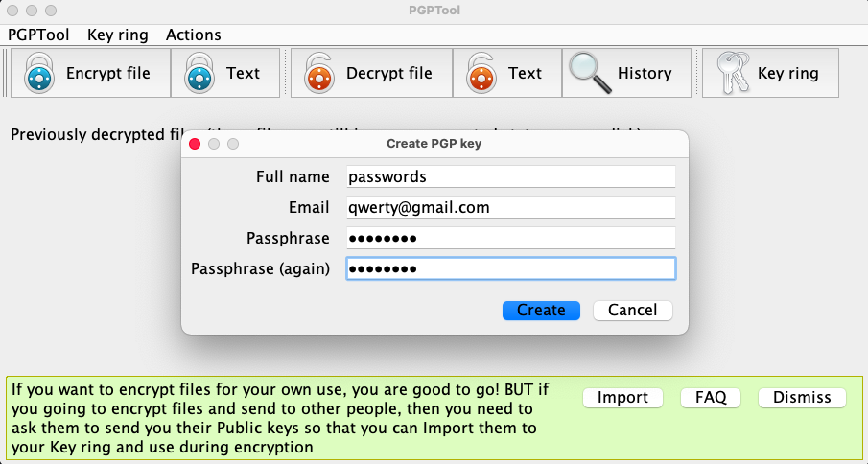Click the Create PGP key dialog title
Viewport: 868px width, 464px height.
pyautogui.click(x=434, y=144)
